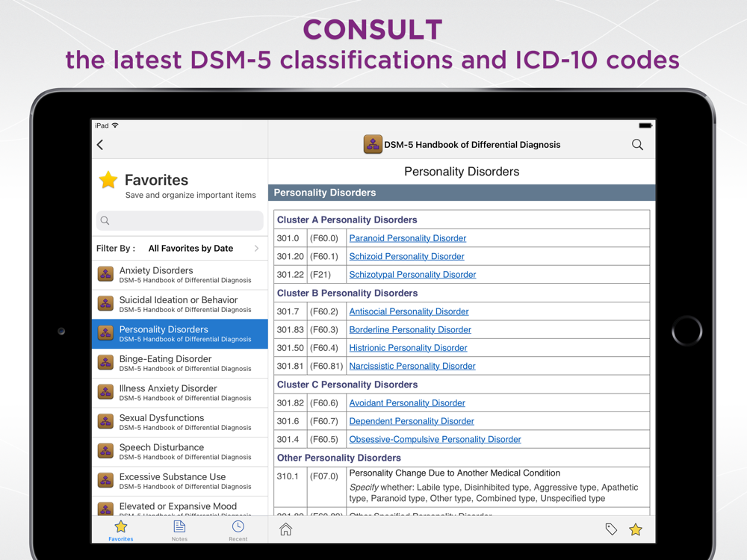Switch to the Recent tab
This screenshot has height=560, width=747.
point(238,530)
